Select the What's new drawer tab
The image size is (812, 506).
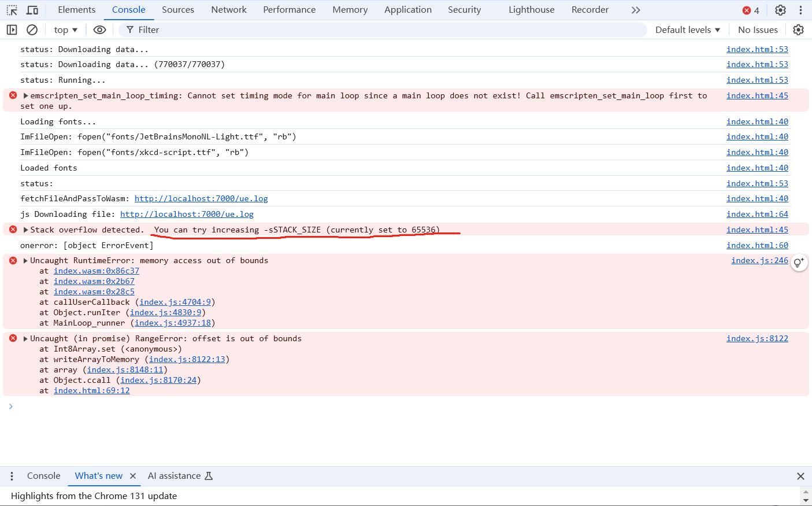pyautogui.click(x=98, y=476)
